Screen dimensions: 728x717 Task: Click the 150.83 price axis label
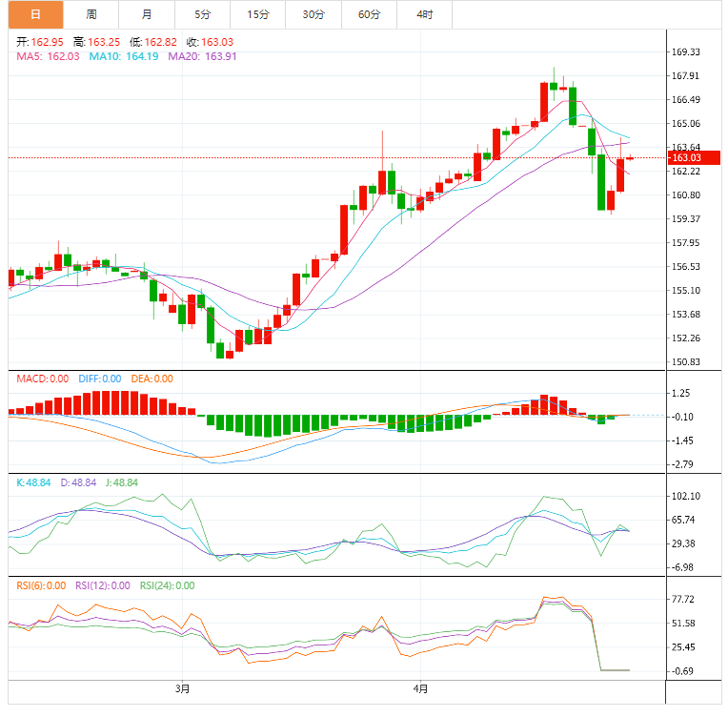click(686, 362)
